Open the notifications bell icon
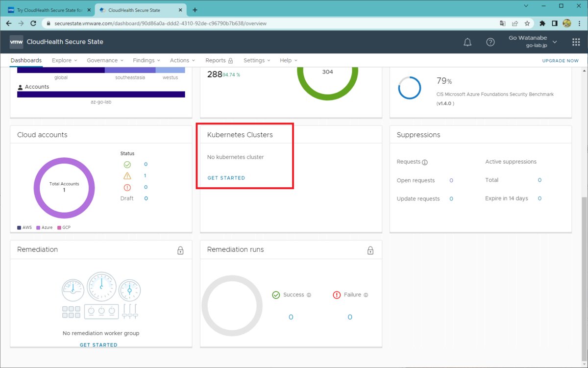 (x=467, y=42)
